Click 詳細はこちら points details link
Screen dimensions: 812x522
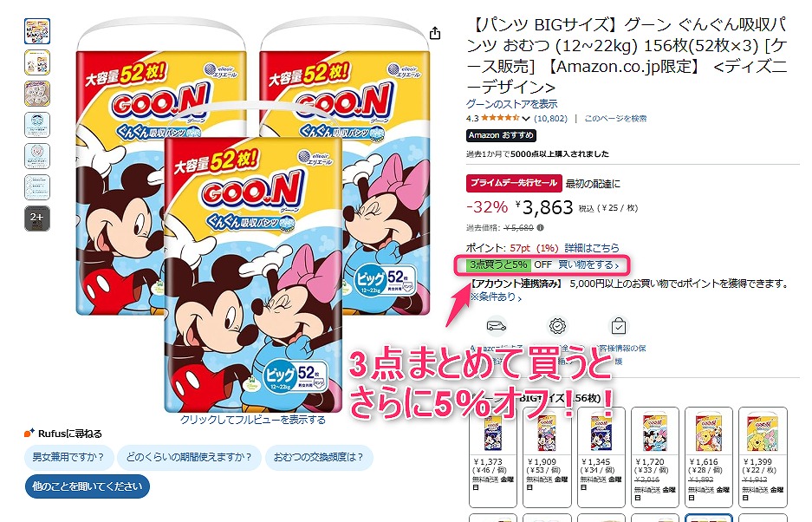591,248
